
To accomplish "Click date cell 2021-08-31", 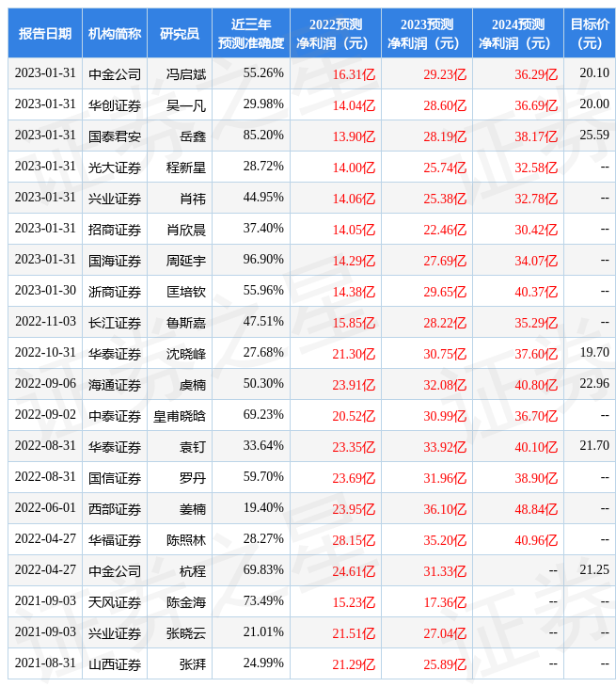I will (x=45, y=663).
